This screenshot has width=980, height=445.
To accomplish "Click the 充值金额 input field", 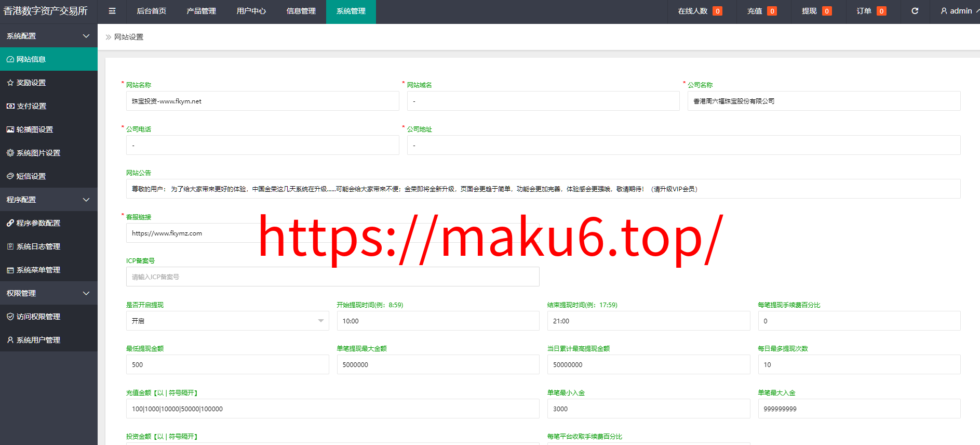I will [333, 409].
